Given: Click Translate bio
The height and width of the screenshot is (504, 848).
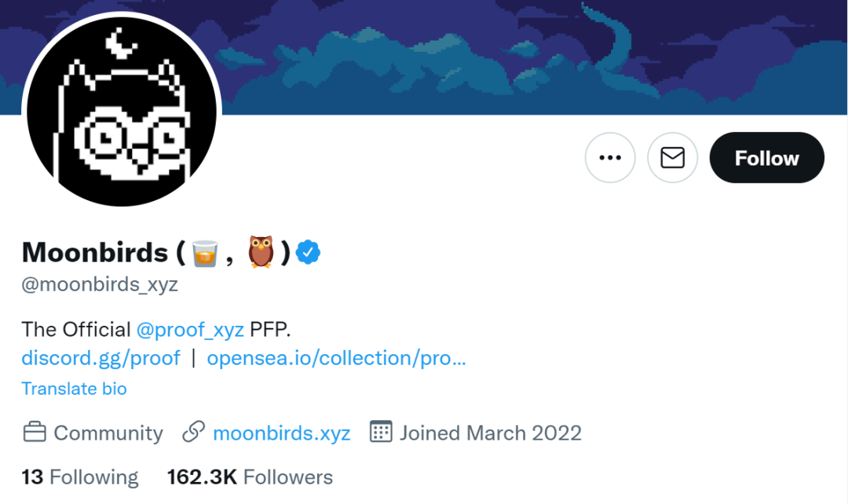Looking at the screenshot, I should pos(74,389).
